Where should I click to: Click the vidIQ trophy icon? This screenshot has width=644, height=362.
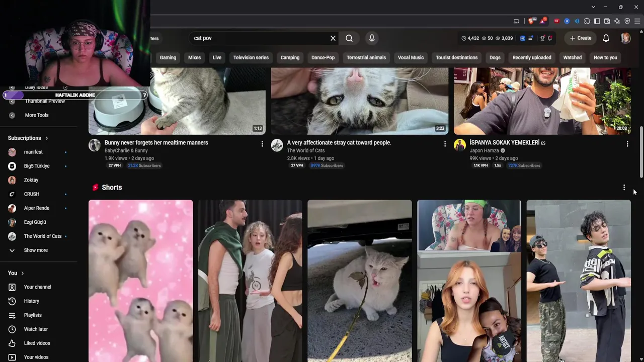(542, 38)
